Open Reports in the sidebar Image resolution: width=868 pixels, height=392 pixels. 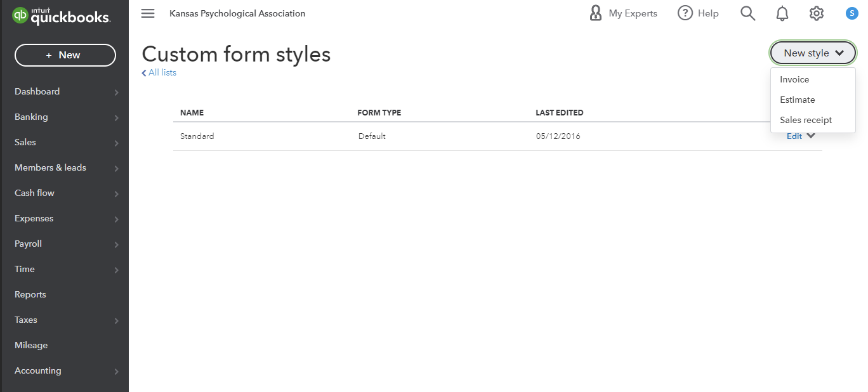[x=30, y=294]
